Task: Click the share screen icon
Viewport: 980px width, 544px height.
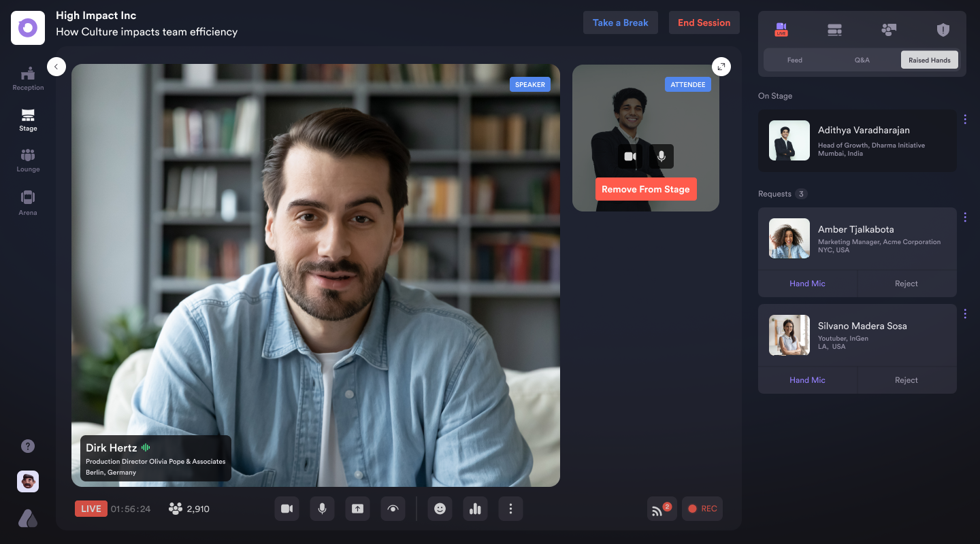Action: click(358, 509)
